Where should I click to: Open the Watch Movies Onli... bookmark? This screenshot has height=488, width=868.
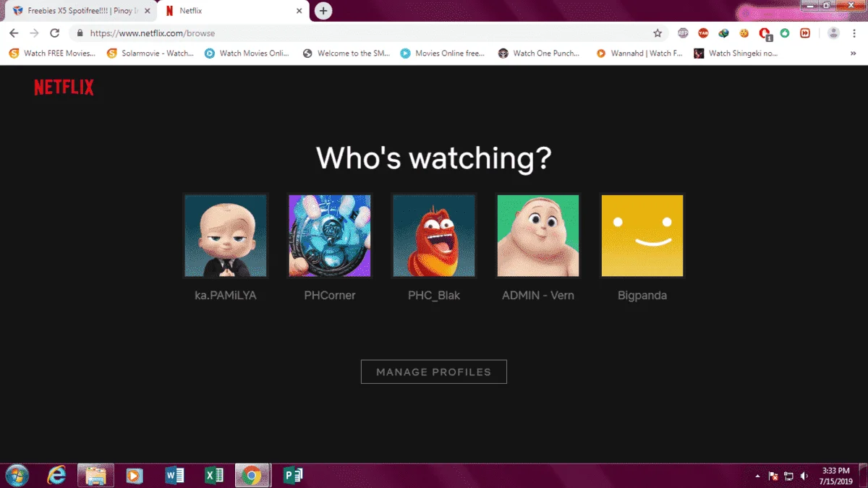pyautogui.click(x=247, y=53)
